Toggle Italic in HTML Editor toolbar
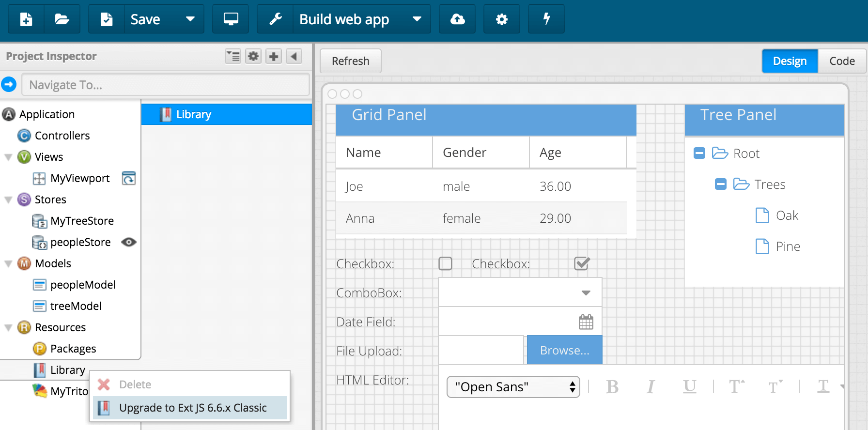Screen dimensions: 868x430 tap(651, 387)
